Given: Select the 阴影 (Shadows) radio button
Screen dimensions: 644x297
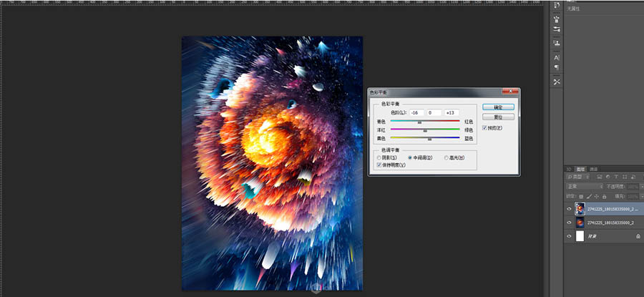Looking at the screenshot, I should click(x=379, y=157).
